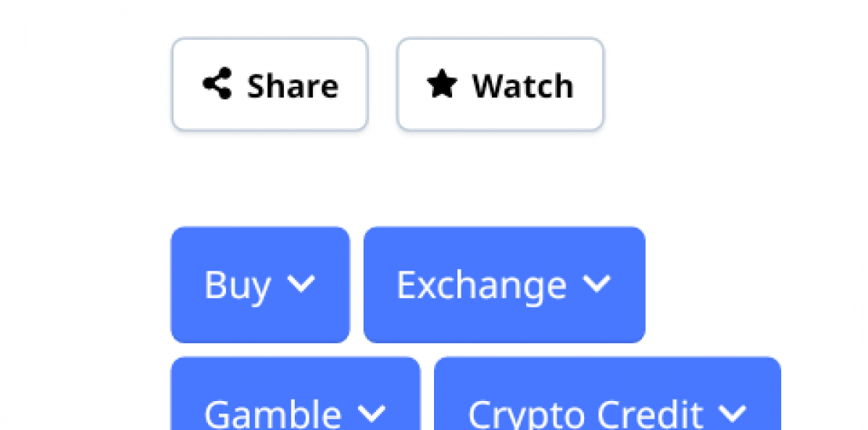Expand the Exchange dropdown
Viewport: 868px width, 430px height.
point(504,285)
